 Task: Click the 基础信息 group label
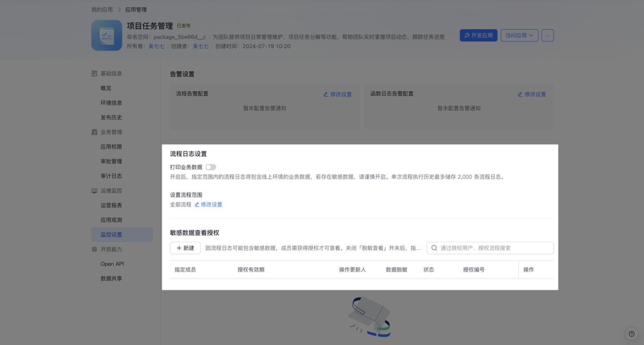tap(111, 74)
